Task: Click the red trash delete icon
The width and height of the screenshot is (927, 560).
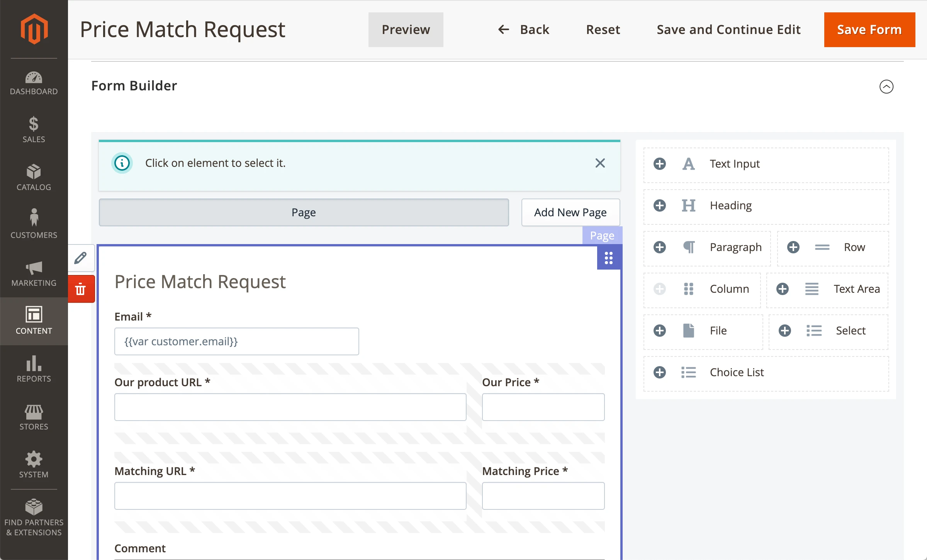Action: pos(81,289)
